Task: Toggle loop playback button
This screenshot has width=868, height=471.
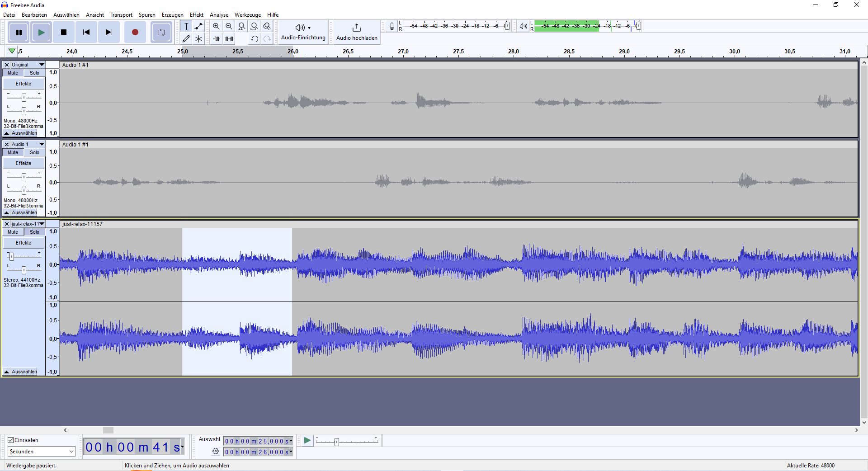Action: coord(161,32)
